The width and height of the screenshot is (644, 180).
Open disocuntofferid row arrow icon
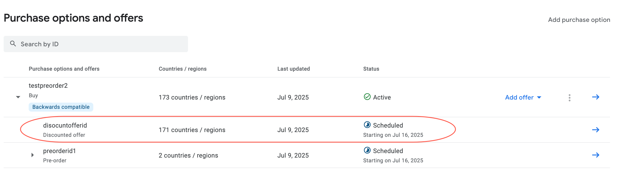pyautogui.click(x=595, y=130)
